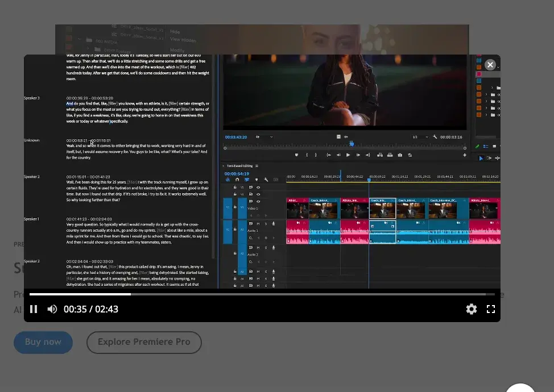Click the Program Monitor play button
The width and height of the screenshot is (554, 392).
point(348,155)
